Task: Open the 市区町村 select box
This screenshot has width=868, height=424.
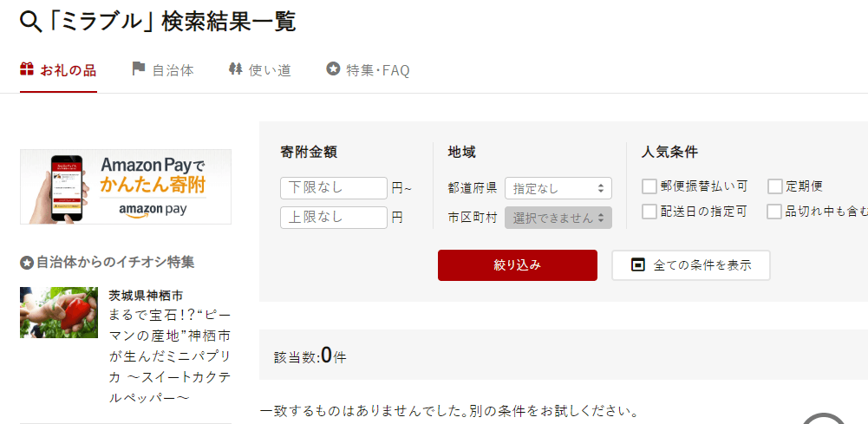Action: (x=558, y=218)
